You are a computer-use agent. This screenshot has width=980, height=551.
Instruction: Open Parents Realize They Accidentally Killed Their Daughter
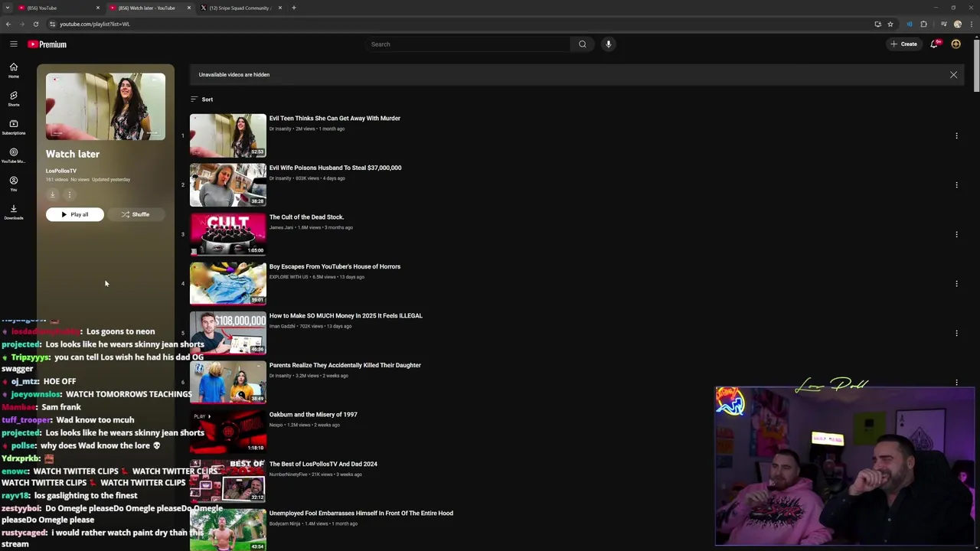[345, 365]
